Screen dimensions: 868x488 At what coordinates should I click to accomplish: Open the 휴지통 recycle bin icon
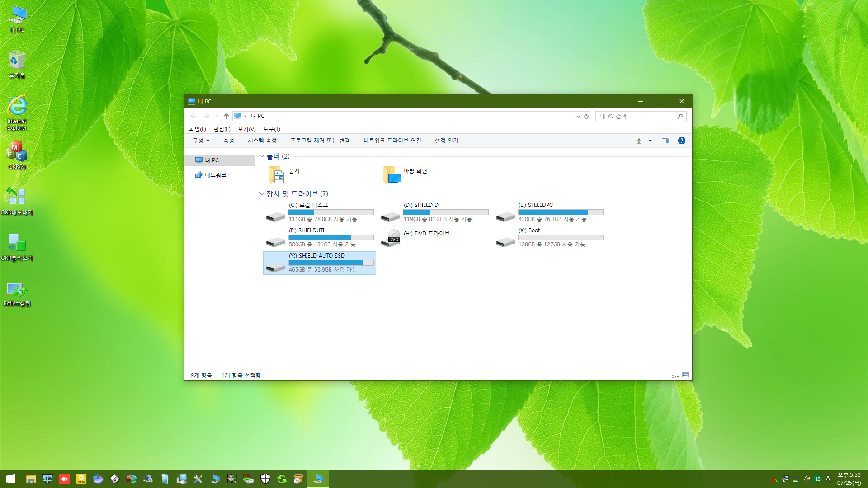click(x=17, y=65)
